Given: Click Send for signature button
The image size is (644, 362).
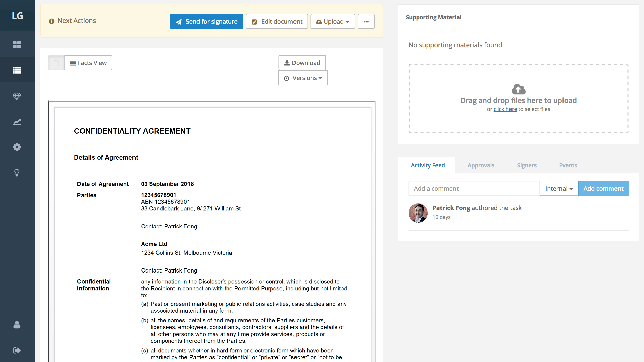Looking at the screenshot, I should (x=207, y=22).
